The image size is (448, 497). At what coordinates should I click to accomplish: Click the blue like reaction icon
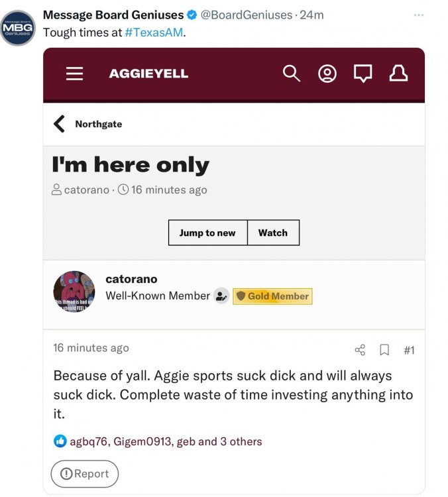point(60,441)
